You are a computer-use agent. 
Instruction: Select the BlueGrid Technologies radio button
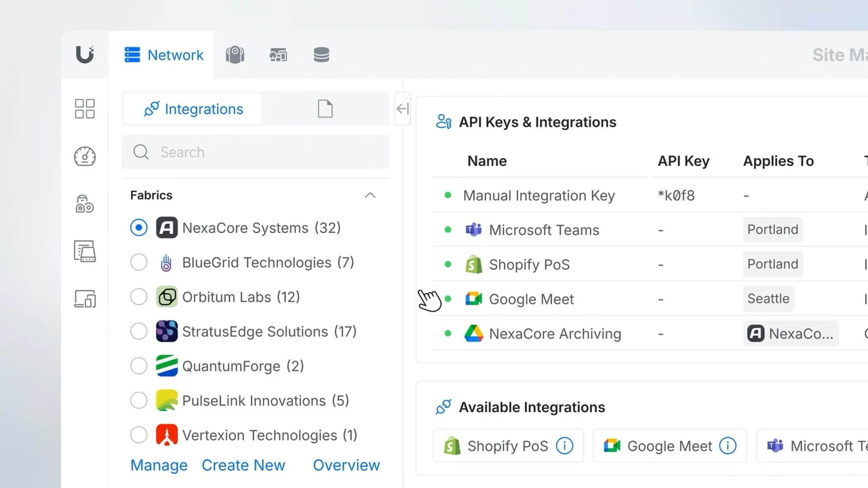(139, 262)
